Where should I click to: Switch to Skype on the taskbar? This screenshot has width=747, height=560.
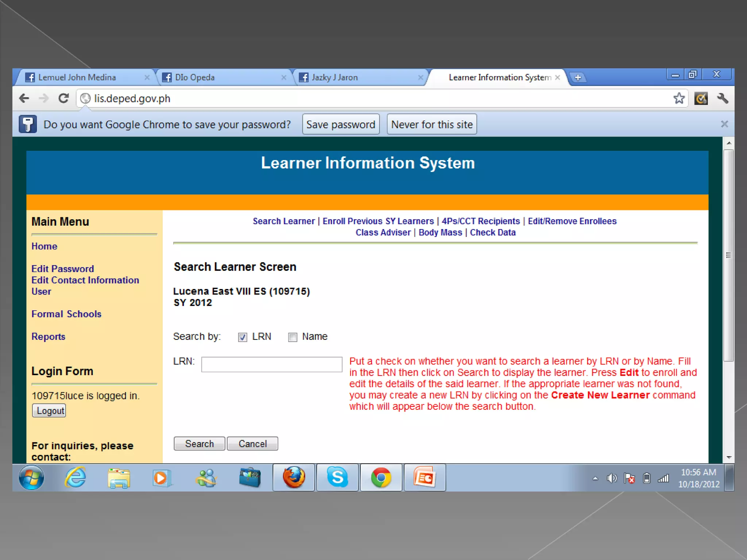(x=337, y=478)
